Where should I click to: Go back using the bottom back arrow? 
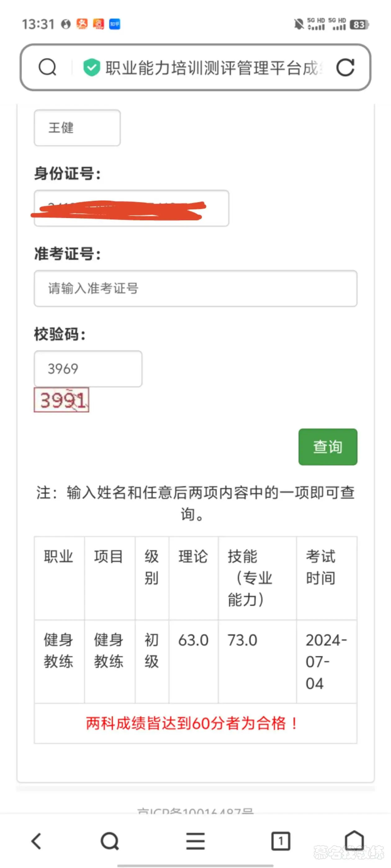(x=36, y=841)
